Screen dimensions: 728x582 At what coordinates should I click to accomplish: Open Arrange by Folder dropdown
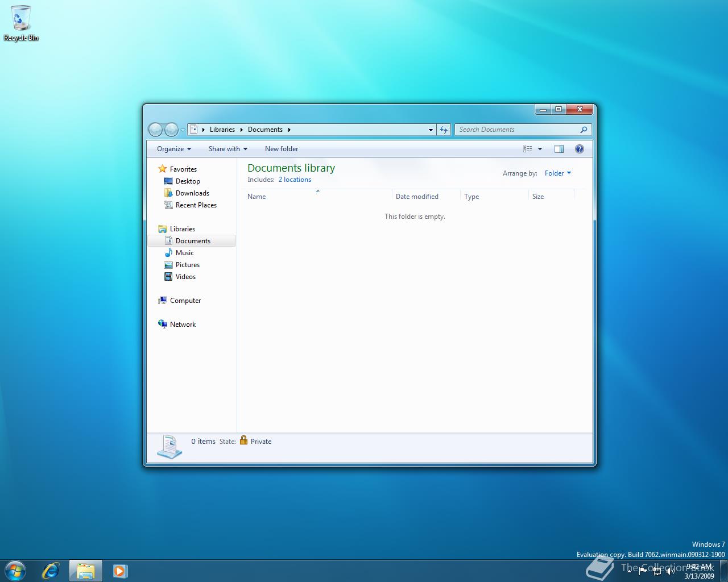[x=558, y=173]
